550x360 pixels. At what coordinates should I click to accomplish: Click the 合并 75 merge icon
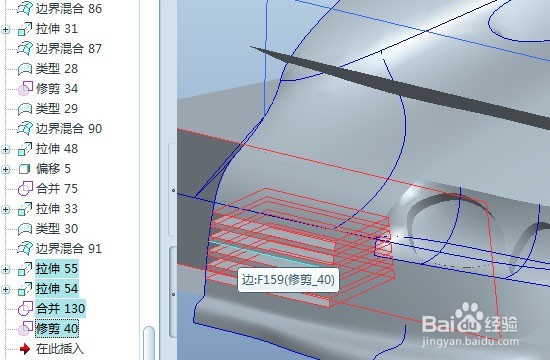(x=25, y=189)
